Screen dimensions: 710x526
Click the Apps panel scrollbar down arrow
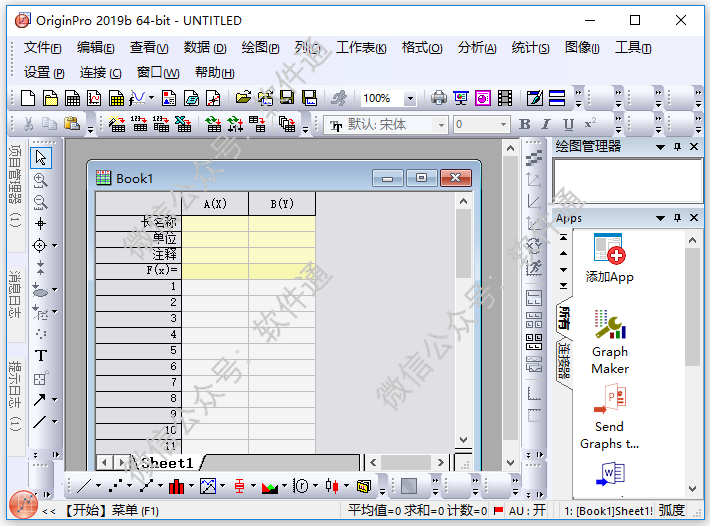tap(692, 489)
